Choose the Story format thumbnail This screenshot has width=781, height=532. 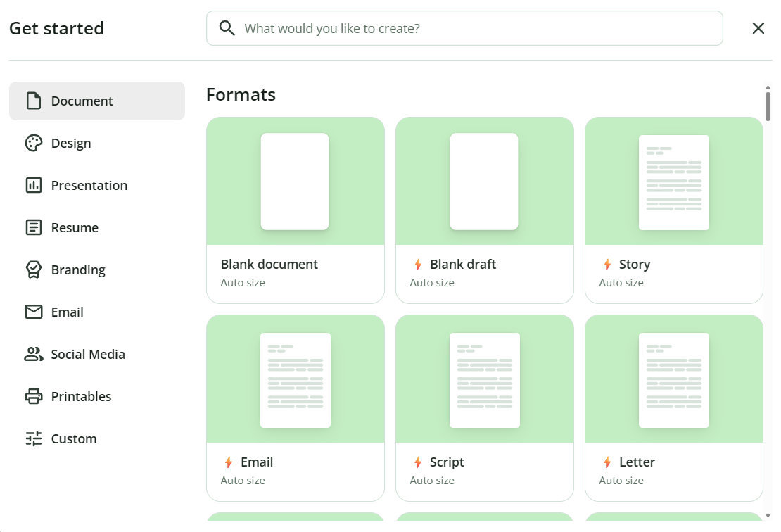[673, 182]
